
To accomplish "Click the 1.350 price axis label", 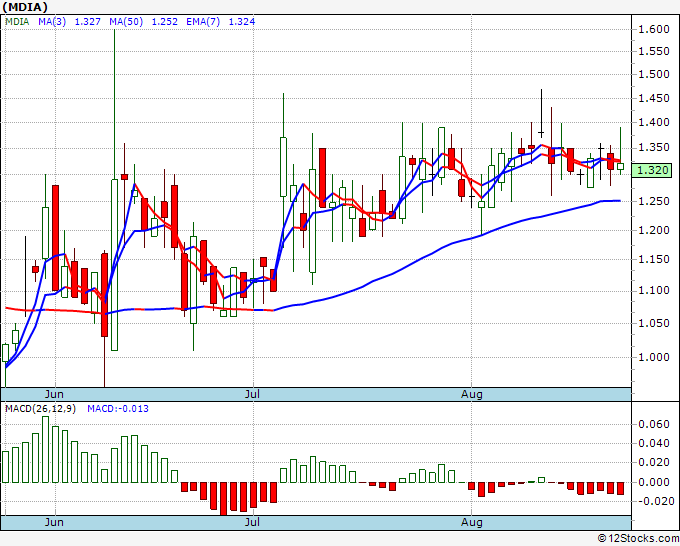I will pyautogui.click(x=654, y=148).
